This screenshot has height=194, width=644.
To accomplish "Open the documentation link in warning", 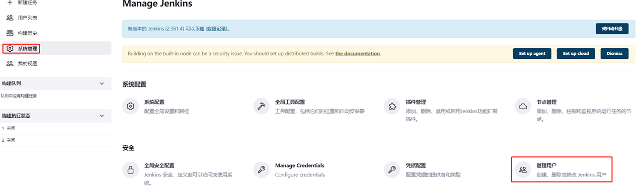I will click(358, 53).
